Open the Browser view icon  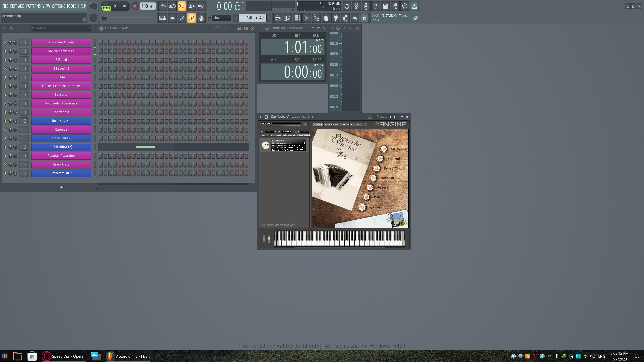[317, 18]
